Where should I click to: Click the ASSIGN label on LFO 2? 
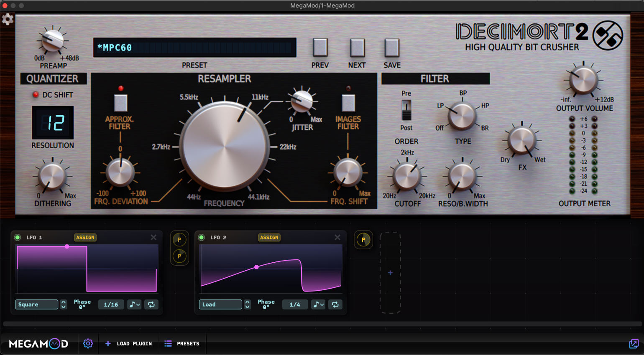coord(269,237)
